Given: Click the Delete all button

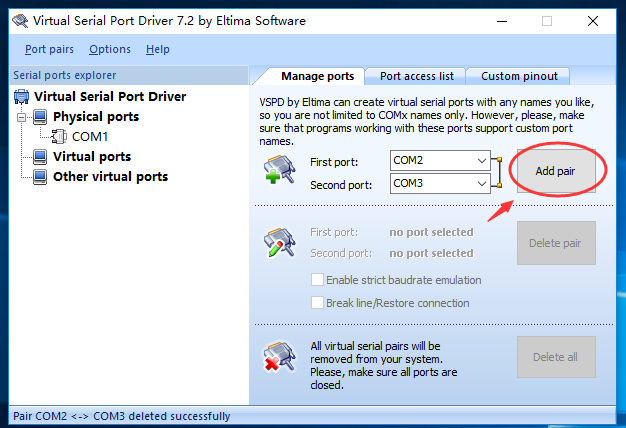Looking at the screenshot, I should pyautogui.click(x=556, y=357).
